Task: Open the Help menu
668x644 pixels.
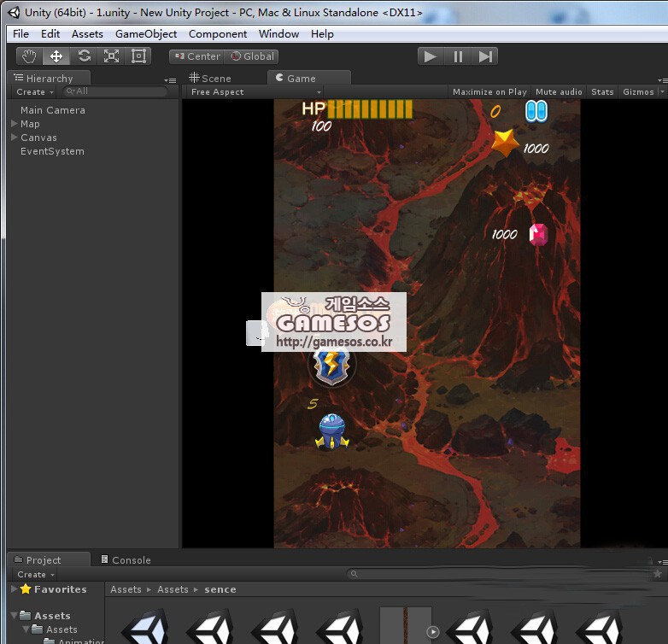Action: pyautogui.click(x=322, y=34)
